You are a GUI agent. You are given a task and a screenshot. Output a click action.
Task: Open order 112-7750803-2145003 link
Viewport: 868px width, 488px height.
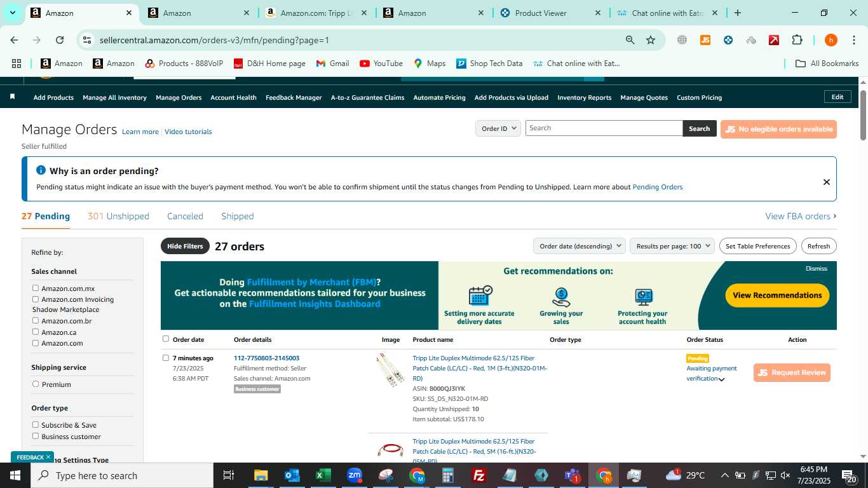[266, 358]
